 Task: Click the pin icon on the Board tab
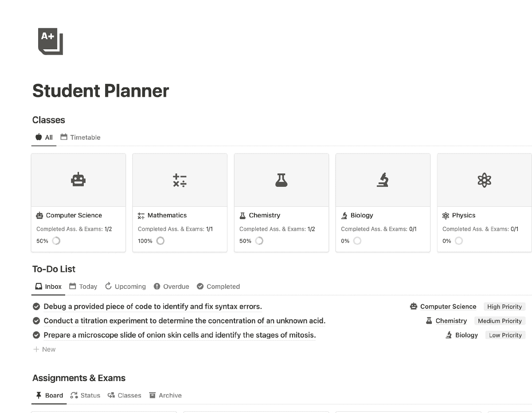[x=38, y=395]
